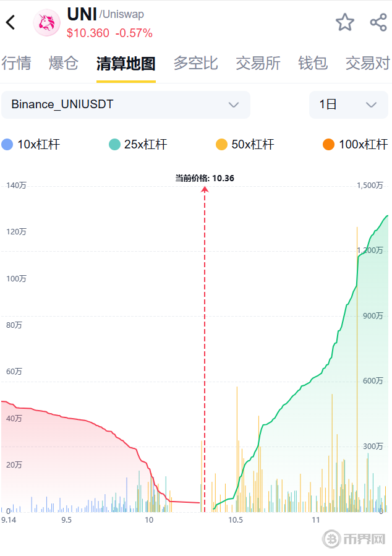The width and height of the screenshot is (392, 556).
Task: Open the 钱包 tab
Action: click(313, 63)
